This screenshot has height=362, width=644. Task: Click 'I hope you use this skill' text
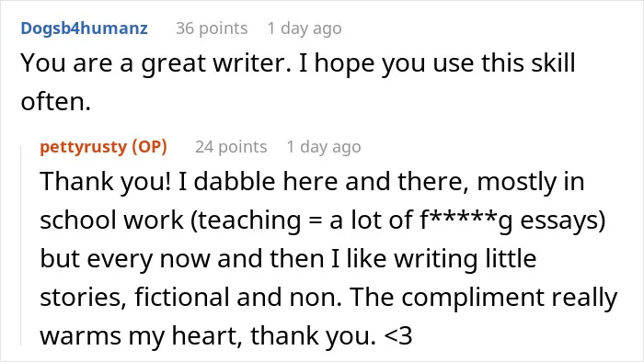(x=437, y=63)
